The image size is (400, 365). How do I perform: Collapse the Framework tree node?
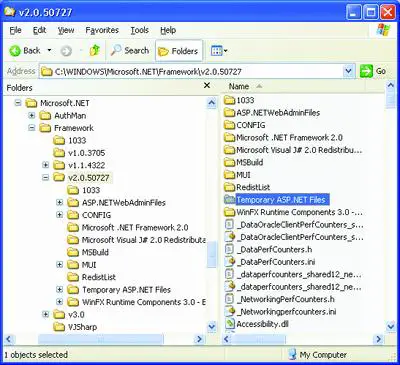pyautogui.click(x=32, y=128)
